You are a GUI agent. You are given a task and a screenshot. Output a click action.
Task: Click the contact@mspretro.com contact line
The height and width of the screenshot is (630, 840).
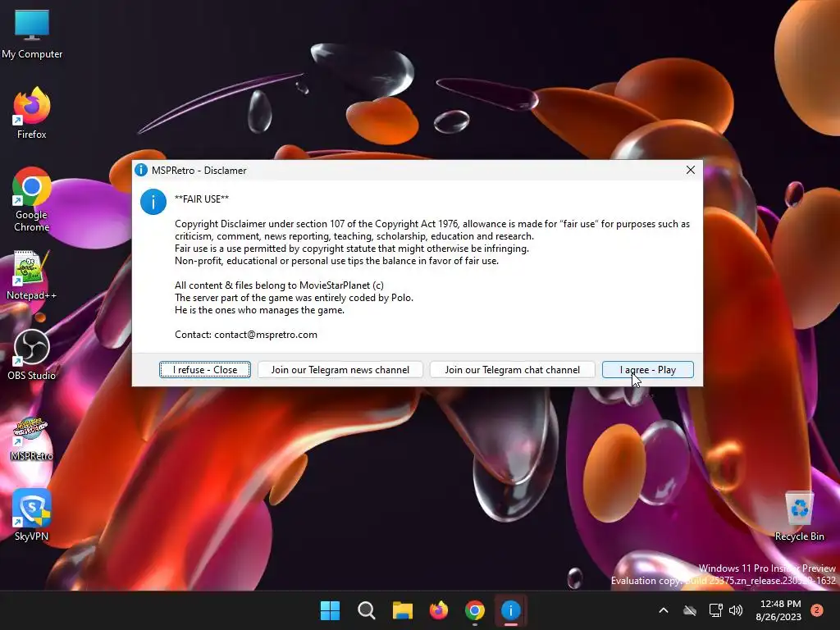click(246, 335)
